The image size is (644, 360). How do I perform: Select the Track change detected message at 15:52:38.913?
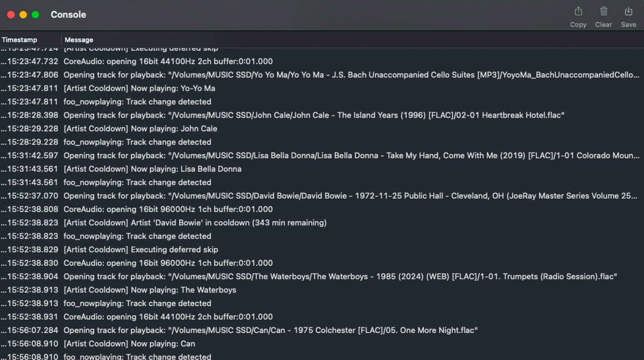click(x=137, y=303)
